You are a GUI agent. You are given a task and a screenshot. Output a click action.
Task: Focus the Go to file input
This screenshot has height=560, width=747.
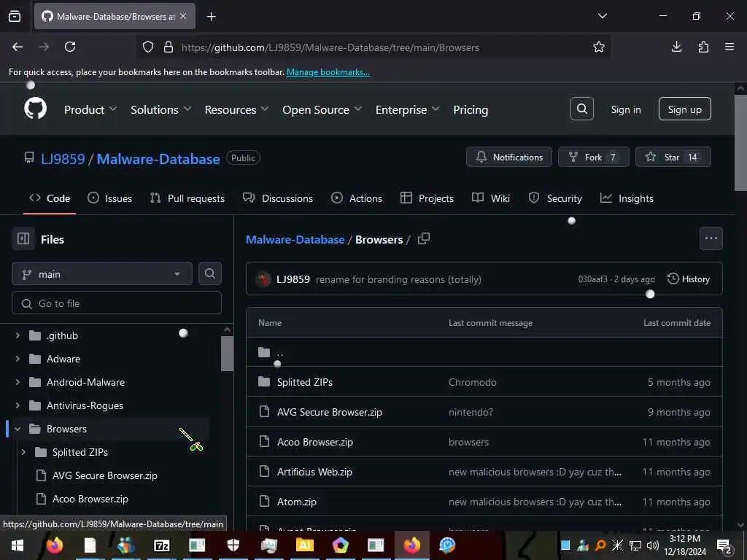117,303
